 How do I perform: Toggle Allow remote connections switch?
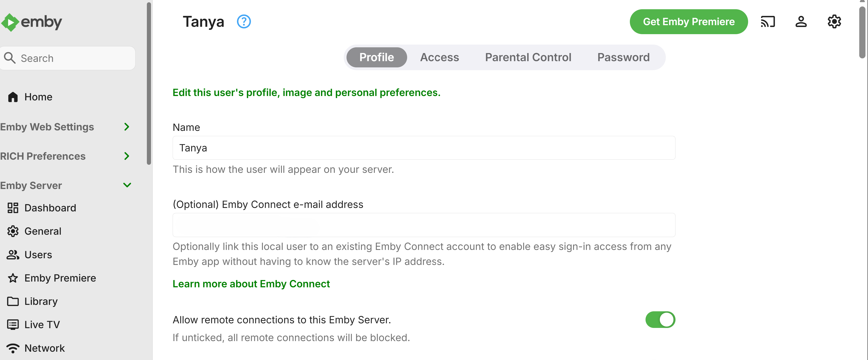660,320
